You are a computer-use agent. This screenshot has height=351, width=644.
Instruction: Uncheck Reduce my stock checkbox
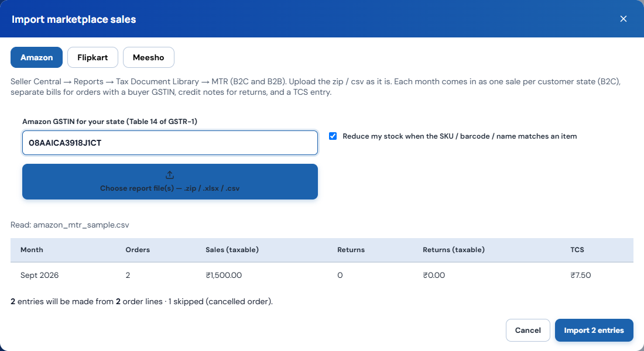(x=333, y=136)
